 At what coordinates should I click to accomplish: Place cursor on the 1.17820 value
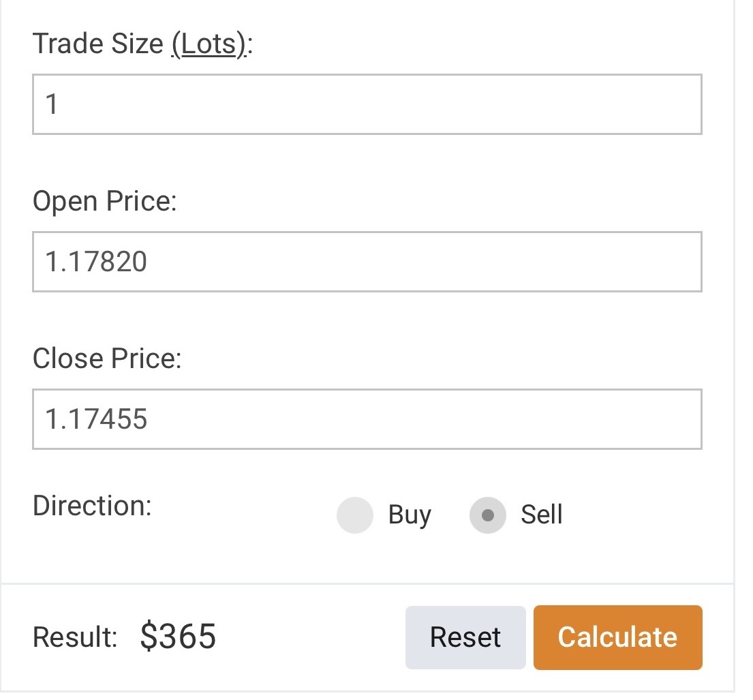point(96,262)
